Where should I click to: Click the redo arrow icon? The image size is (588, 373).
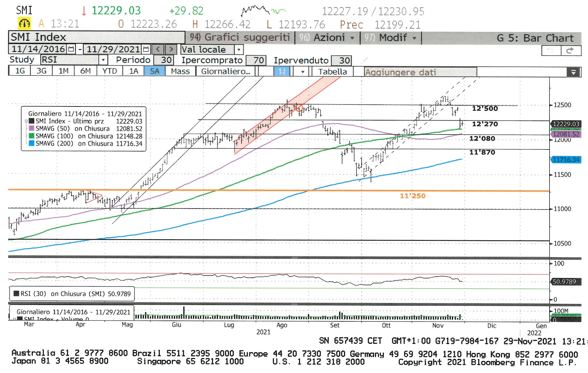570,50
